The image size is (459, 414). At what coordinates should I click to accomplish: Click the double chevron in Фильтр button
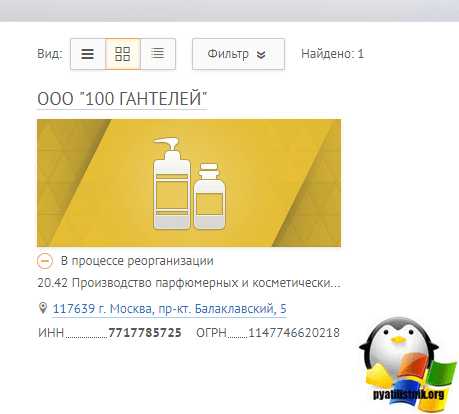[x=261, y=55]
